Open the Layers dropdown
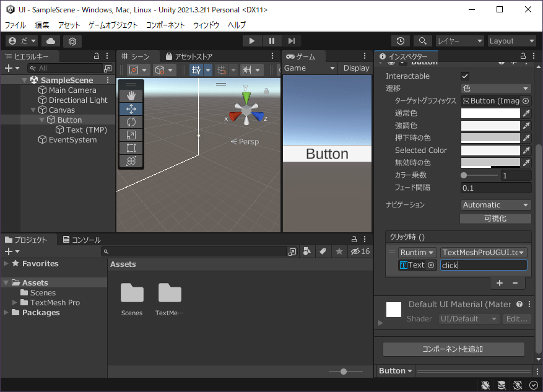543x392 pixels. click(x=459, y=41)
